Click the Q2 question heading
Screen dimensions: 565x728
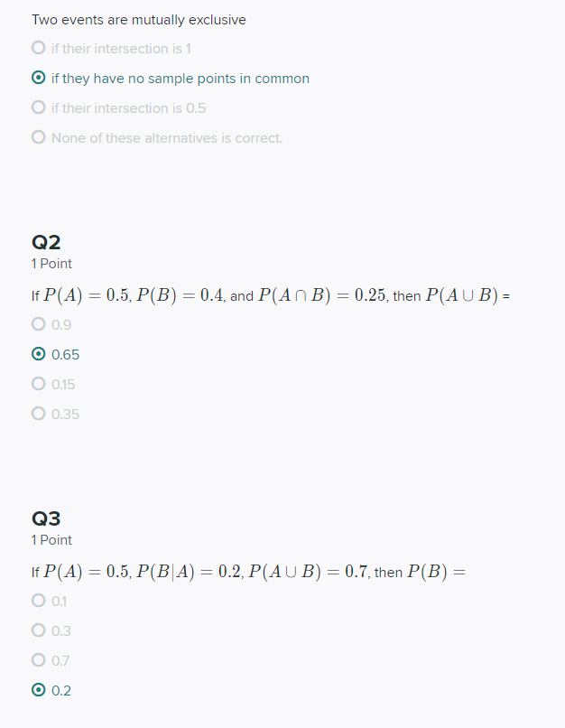point(46,242)
